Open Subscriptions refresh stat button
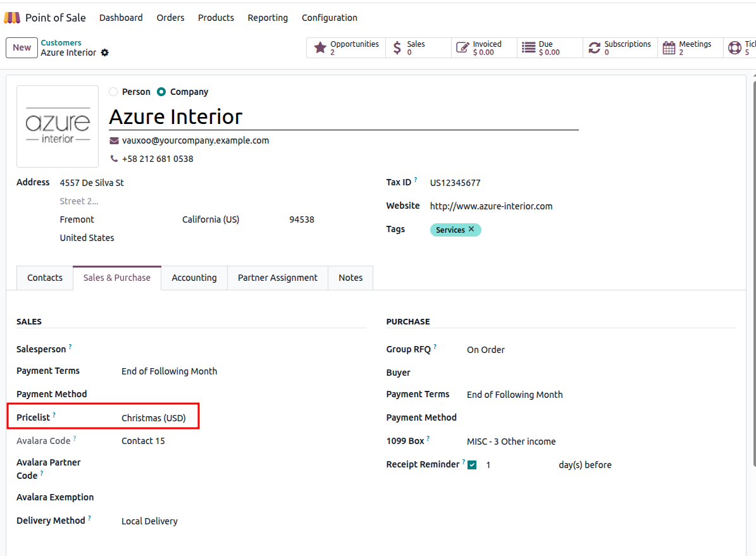 (x=619, y=48)
